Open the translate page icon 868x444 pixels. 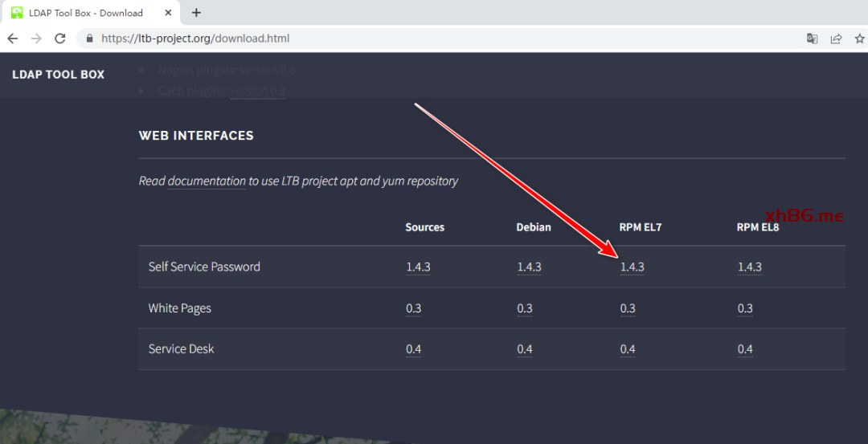pos(812,39)
